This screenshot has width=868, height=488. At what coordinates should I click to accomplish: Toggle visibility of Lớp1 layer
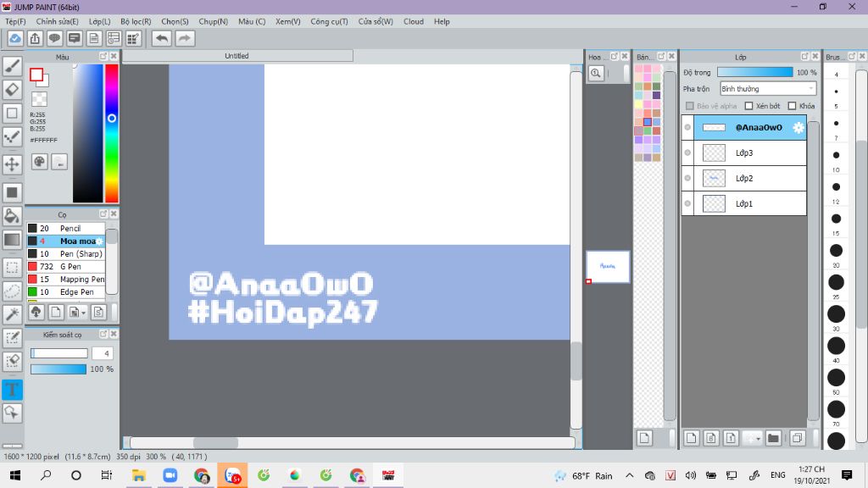coord(687,203)
